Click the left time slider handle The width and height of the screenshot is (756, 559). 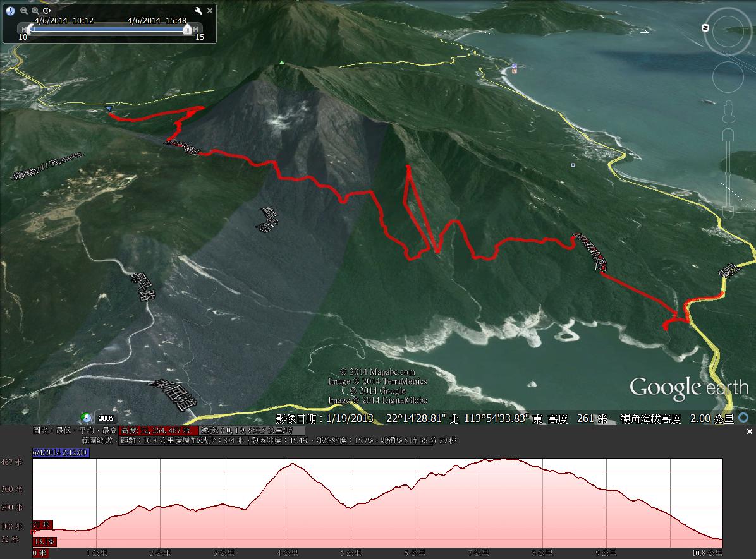30,30
